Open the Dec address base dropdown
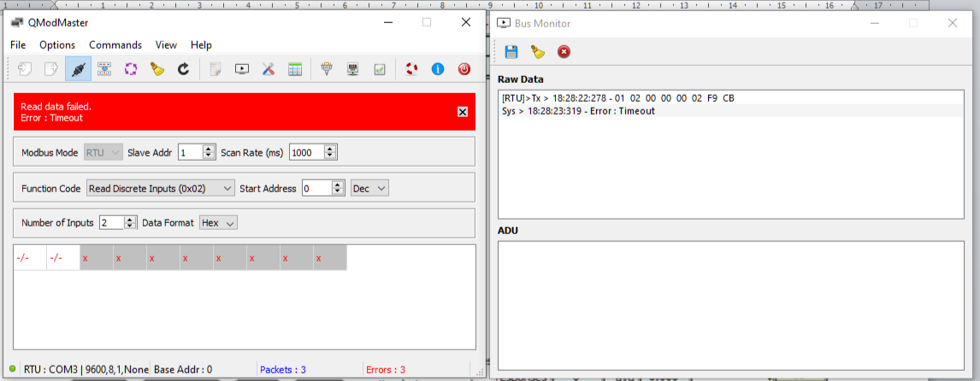The height and width of the screenshot is (381, 980). pyautogui.click(x=369, y=188)
